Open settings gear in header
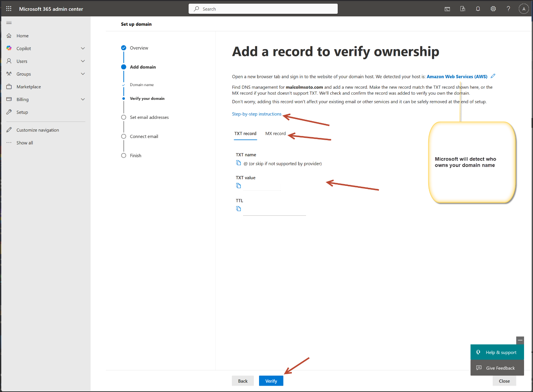Screen dimensions: 533x392 point(493,9)
